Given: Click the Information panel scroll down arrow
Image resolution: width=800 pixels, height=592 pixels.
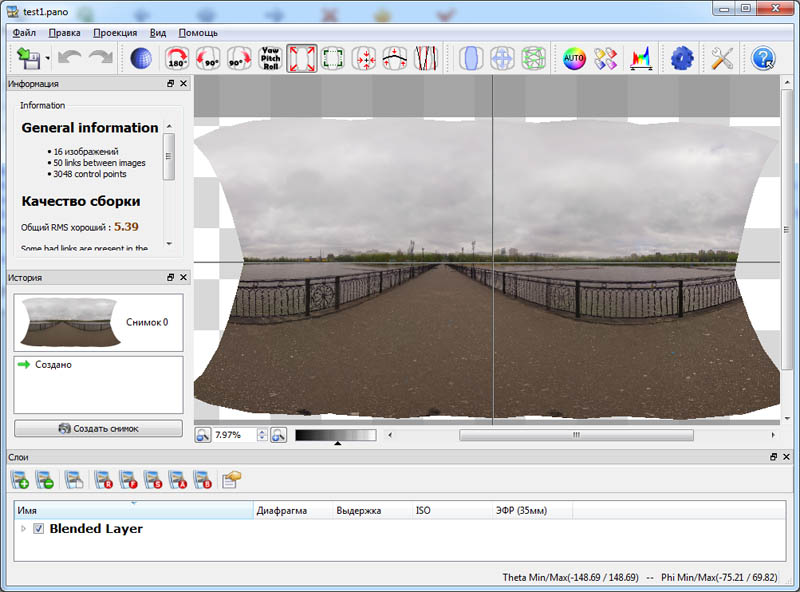Looking at the screenshot, I should coord(169,244).
